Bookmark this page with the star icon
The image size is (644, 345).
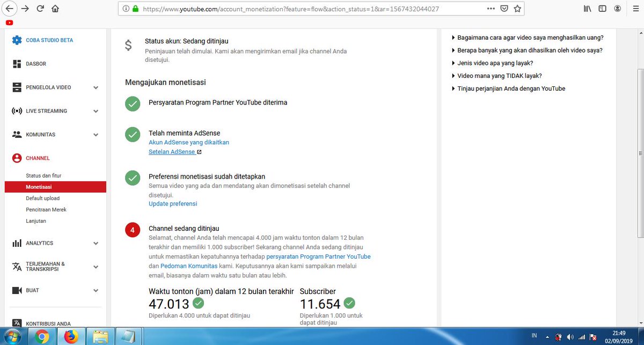pos(517,9)
